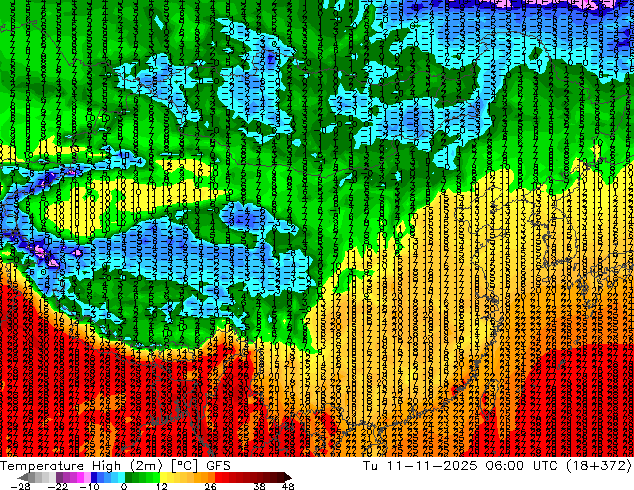634x490 pixels.
Task: Pick the dark purple swatch above -22
Action: click(x=59, y=477)
